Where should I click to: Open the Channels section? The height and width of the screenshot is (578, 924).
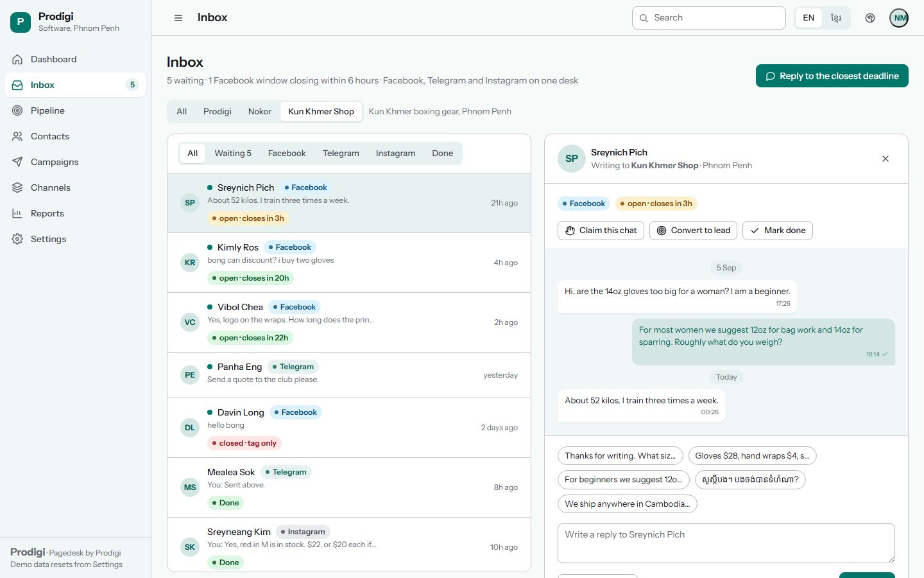click(x=75, y=188)
